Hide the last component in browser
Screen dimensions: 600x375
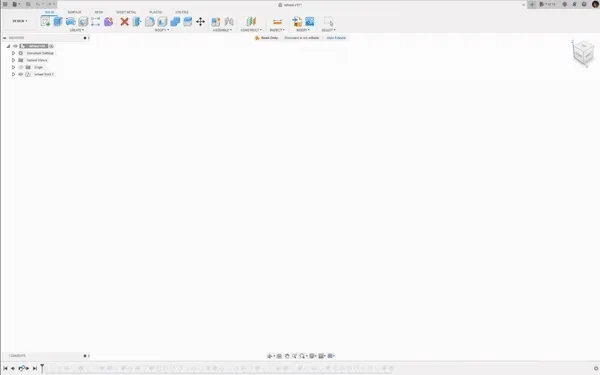(x=21, y=74)
